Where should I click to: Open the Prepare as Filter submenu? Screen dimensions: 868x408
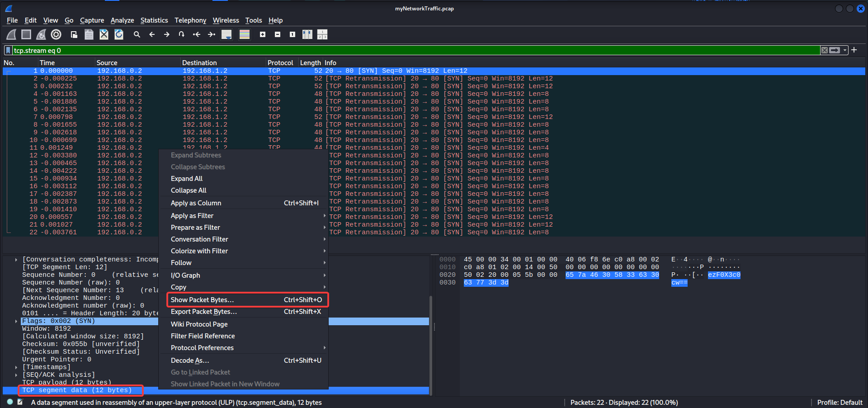[x=243, y=228]
